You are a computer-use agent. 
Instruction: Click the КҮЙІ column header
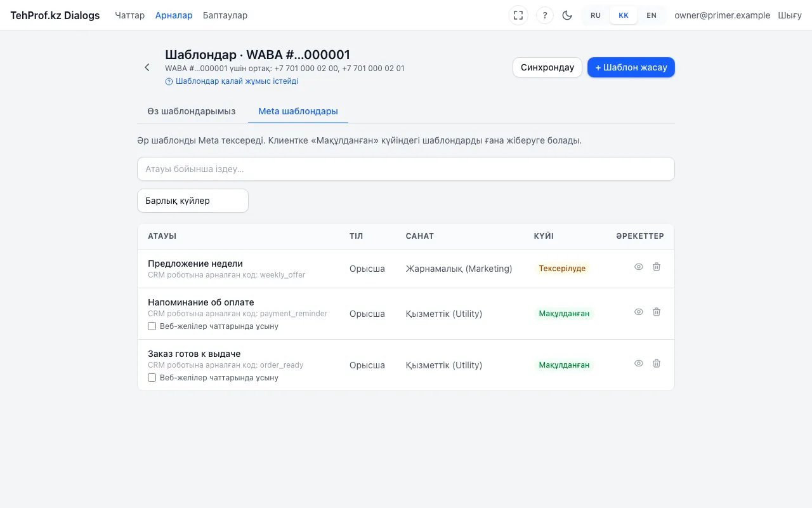tap(544, 236)
